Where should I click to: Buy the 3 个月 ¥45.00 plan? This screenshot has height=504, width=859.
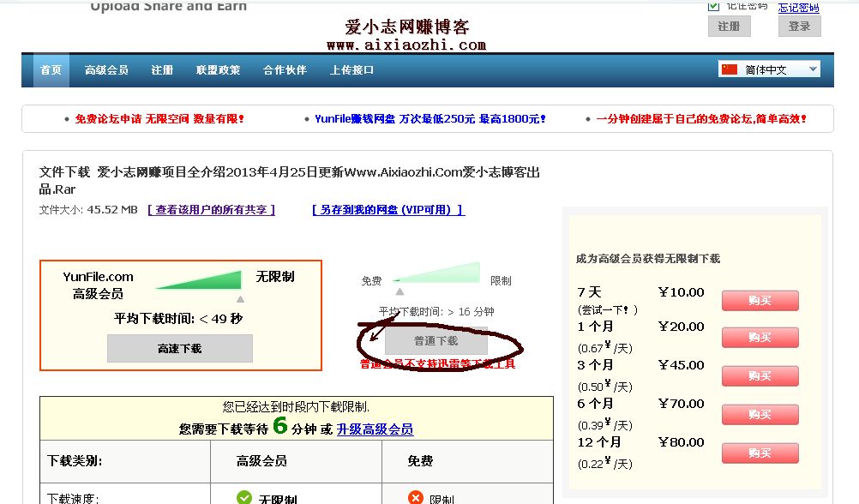(760, 375)
